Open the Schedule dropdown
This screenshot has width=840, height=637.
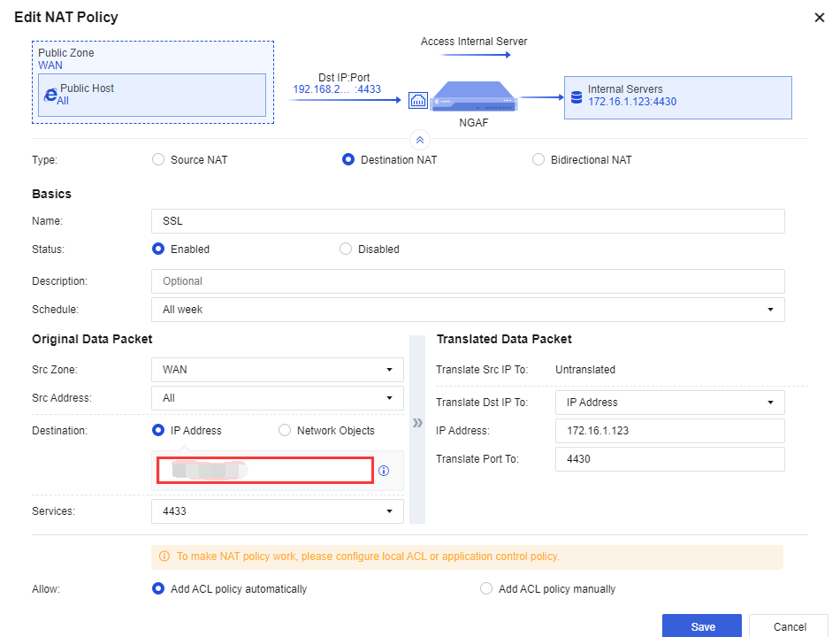pos(468,310)
